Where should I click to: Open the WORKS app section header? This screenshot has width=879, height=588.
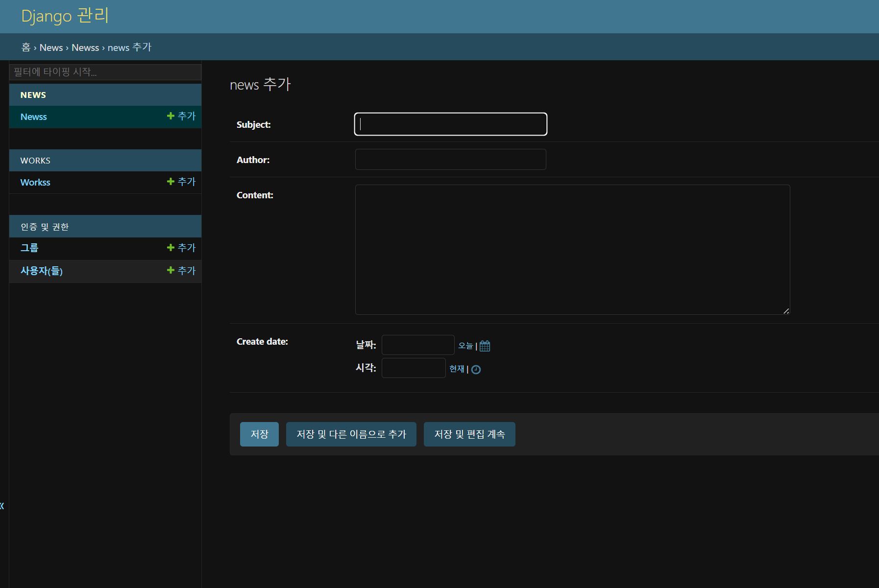(35, 161)
